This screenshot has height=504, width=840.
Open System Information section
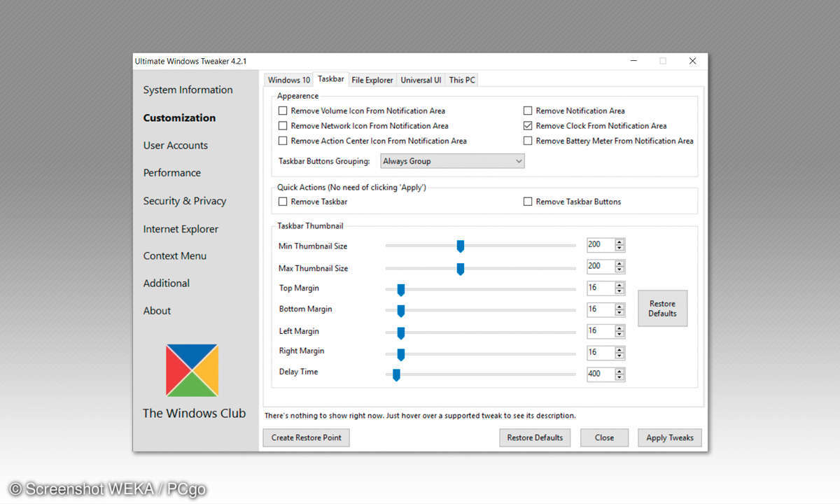(188, 90)
